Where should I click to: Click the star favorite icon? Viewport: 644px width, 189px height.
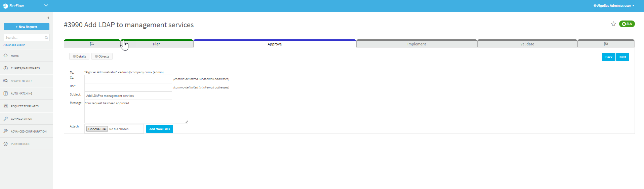point(613,24)
